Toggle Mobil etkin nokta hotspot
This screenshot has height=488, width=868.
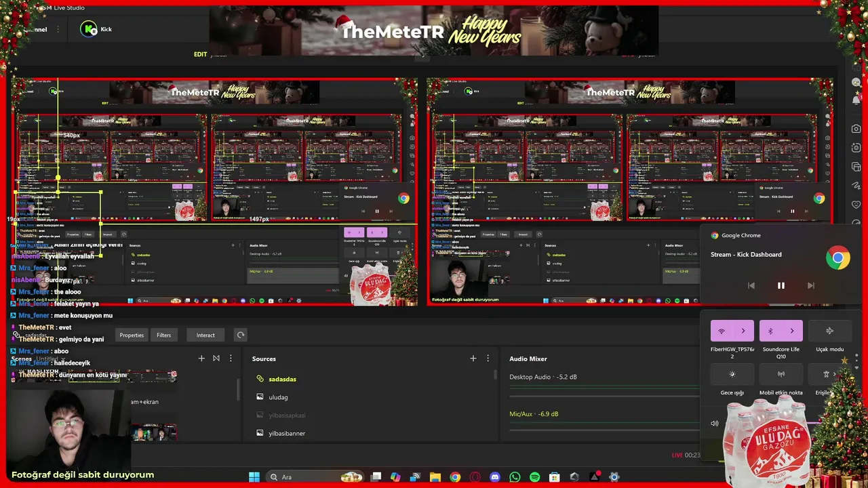pyautogui.click(x=781, y=374)
